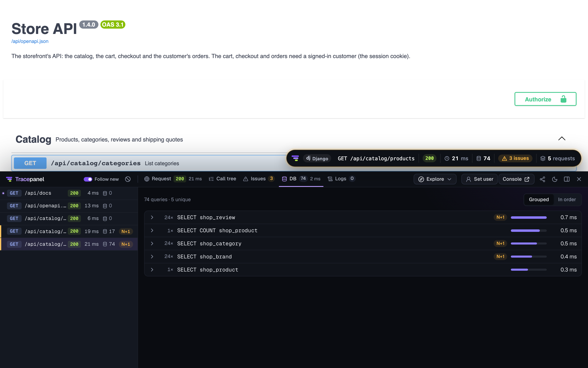Select the DB tab
The height and width of the screenshot is (368, 588).
click(x=301, y=179)
